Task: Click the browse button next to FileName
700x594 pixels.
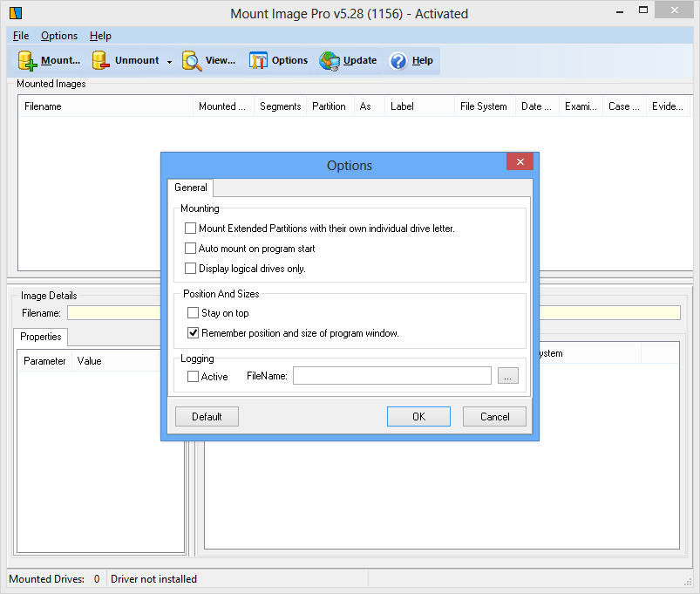Action: (507, 376)
